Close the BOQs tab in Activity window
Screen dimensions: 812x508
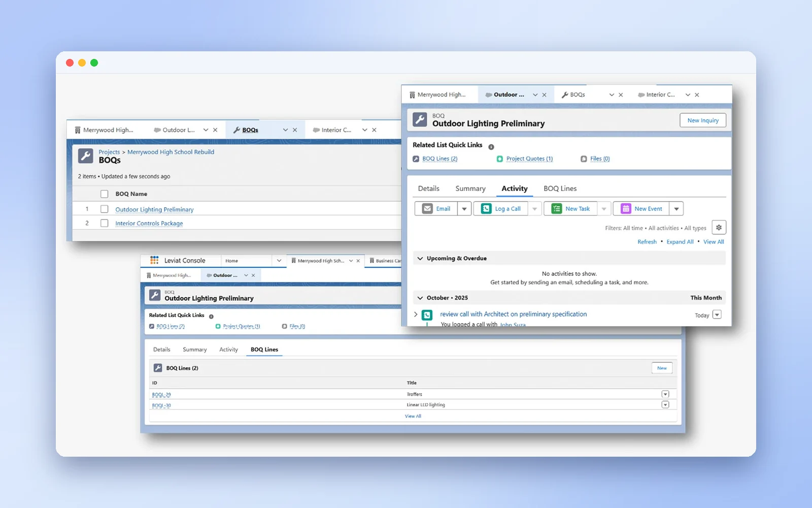(621, 95)
